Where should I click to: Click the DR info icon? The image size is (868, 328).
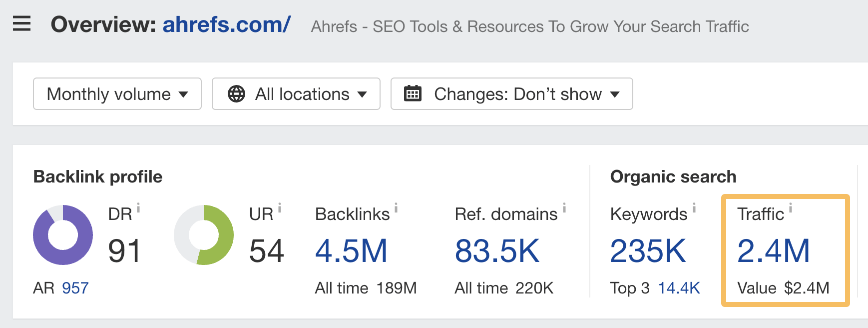point(138,207)
